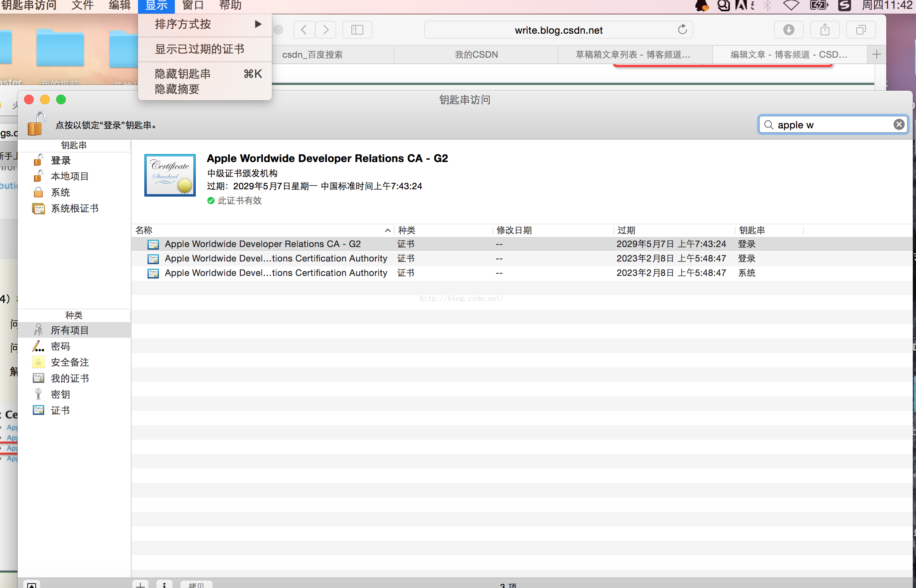Toggle the Safari sidebar button
The image size is (916, 588).
(x=357, y=30)
